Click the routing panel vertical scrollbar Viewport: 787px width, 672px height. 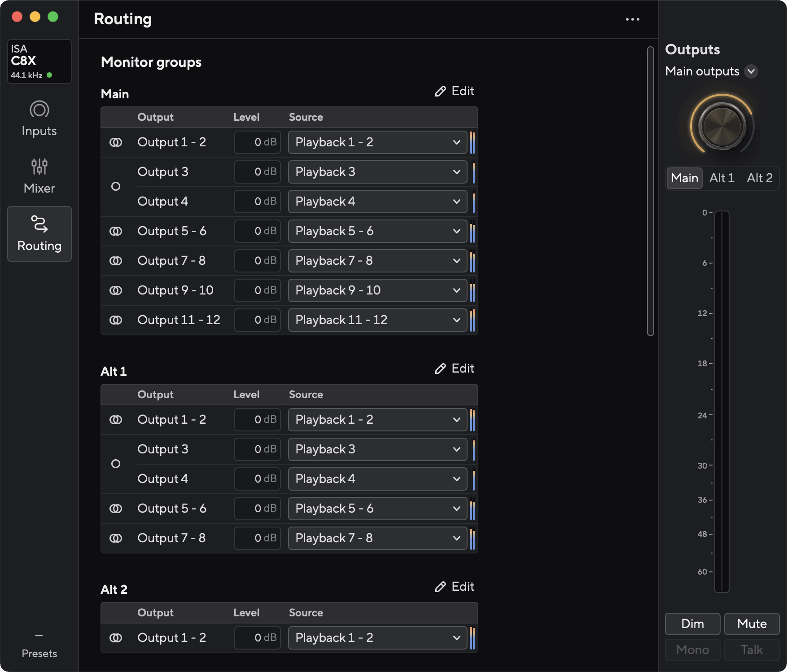(x=651, y=191)
